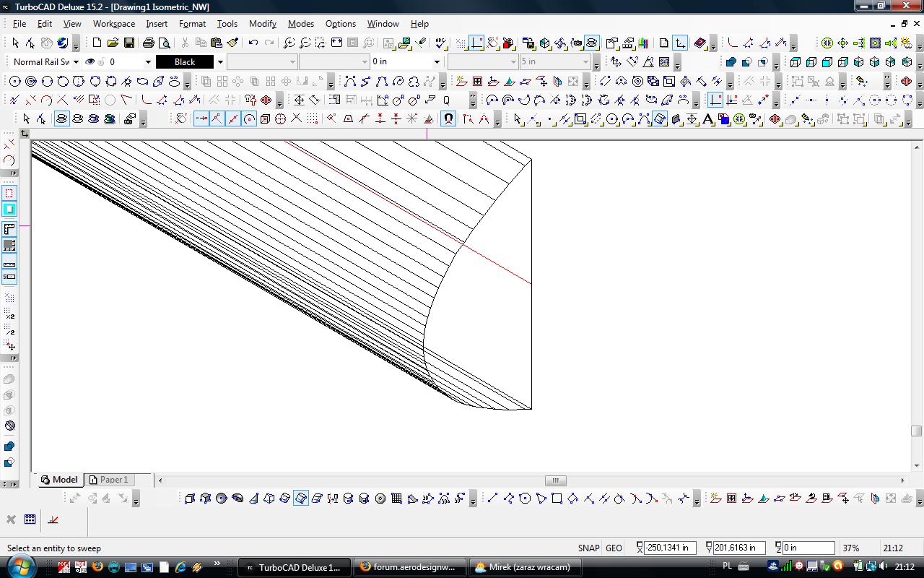This screenshot has width=924, height=578.
Task: Click the Save file icon
Action: [x=129, y=43]
